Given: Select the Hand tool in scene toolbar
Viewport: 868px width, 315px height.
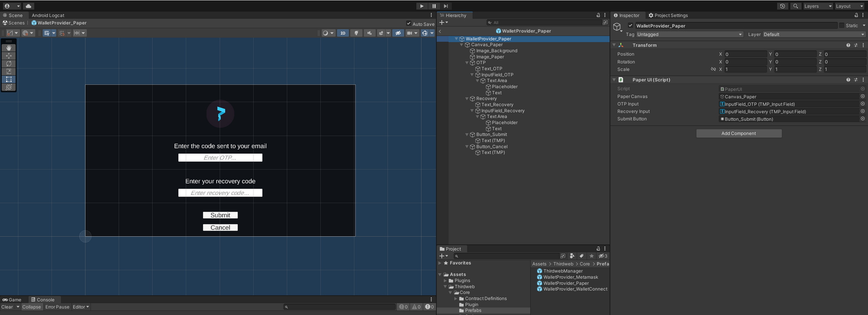Looking at the screenshot, I should [x=9, y=48].
